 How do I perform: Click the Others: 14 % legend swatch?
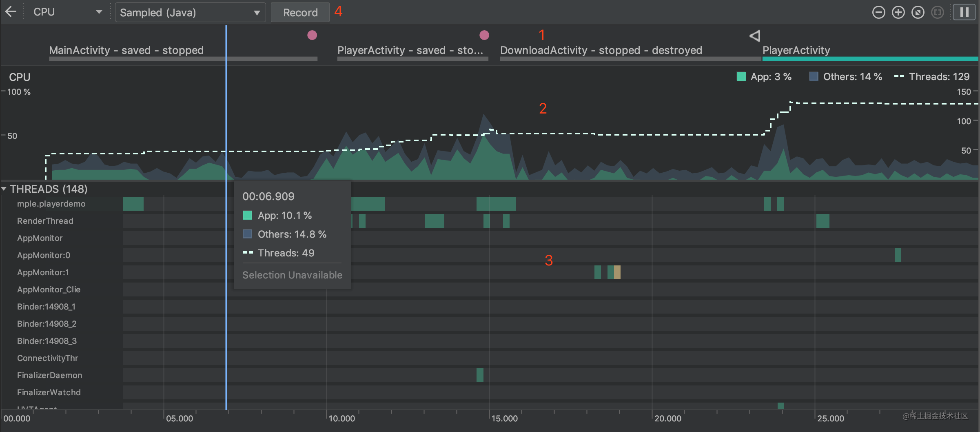click(x=814, y=76)
